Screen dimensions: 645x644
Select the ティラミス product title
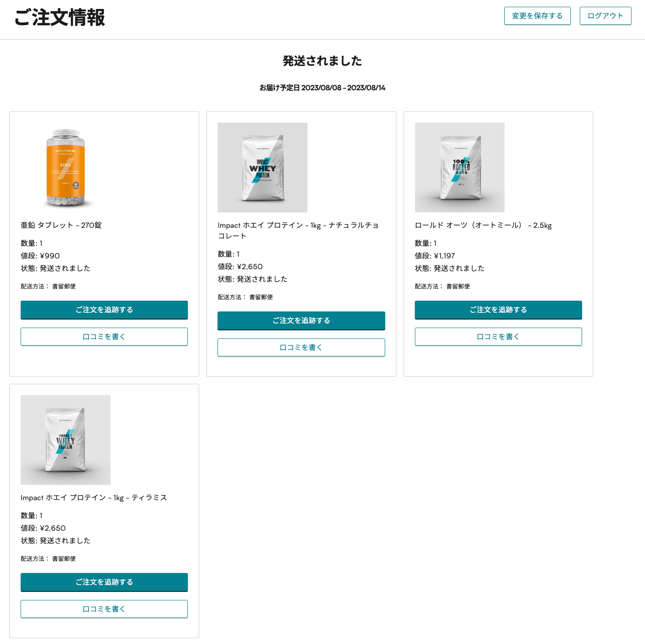[x=94, y=497]
